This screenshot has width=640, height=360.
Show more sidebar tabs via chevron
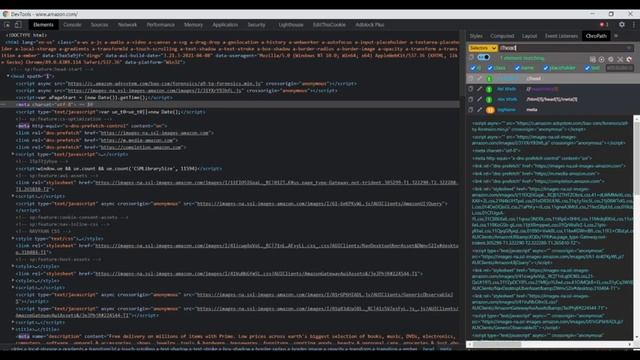(x=616, y=36)
